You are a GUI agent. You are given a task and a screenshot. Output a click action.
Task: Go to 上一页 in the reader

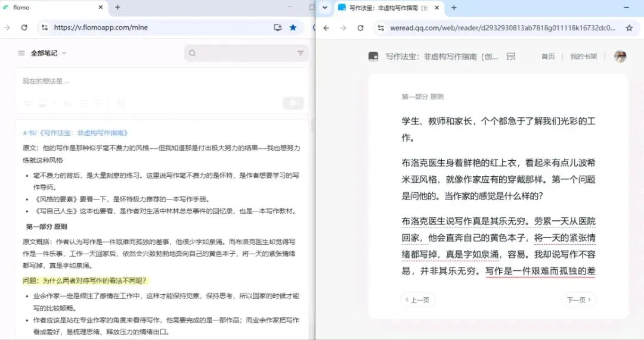pyautogui.click(x=417, y=300)
